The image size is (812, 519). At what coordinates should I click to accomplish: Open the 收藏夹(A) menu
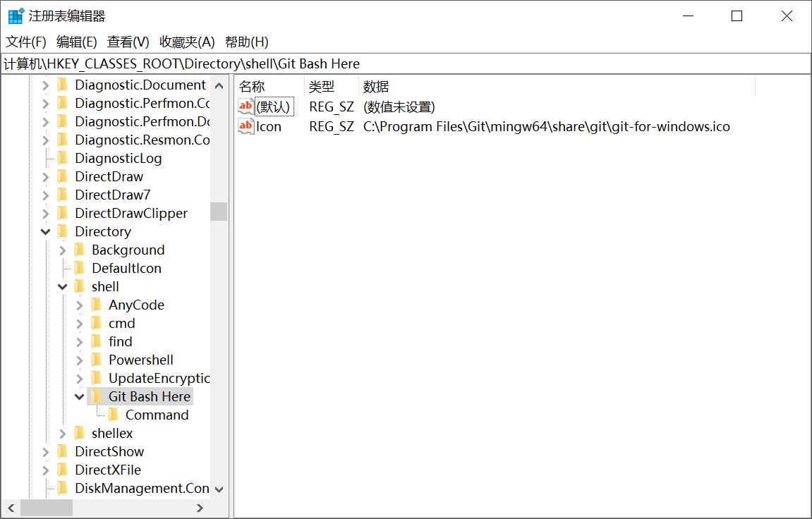pos(187,42)
